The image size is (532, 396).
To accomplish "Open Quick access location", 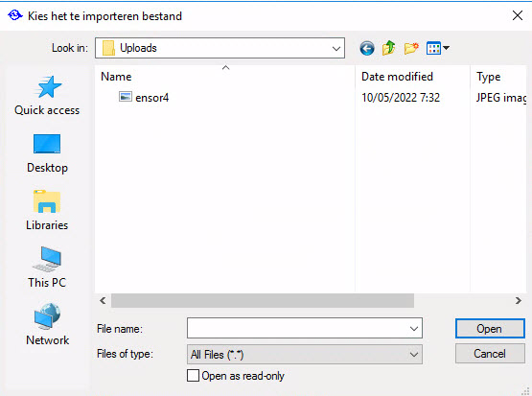I will [x=47, y=96].
